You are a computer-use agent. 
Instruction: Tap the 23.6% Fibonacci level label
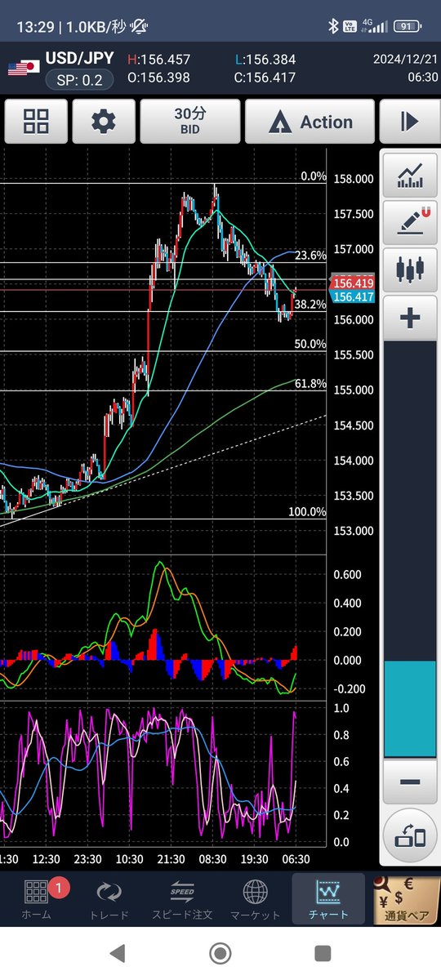[x=310, y=256]
